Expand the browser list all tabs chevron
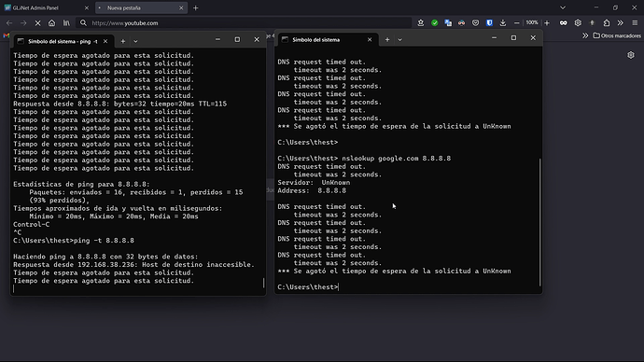 tap(563, 7)
